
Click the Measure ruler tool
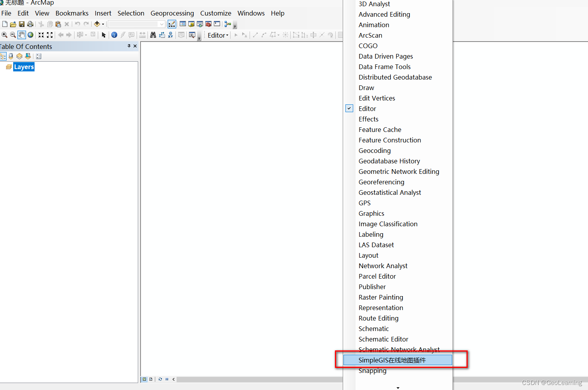click(142, 35)
